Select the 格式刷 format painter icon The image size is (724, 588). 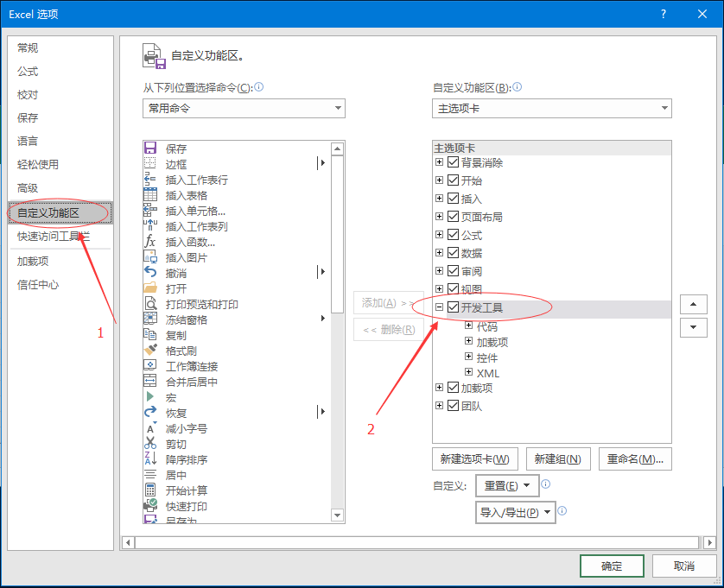pos(150,350)
